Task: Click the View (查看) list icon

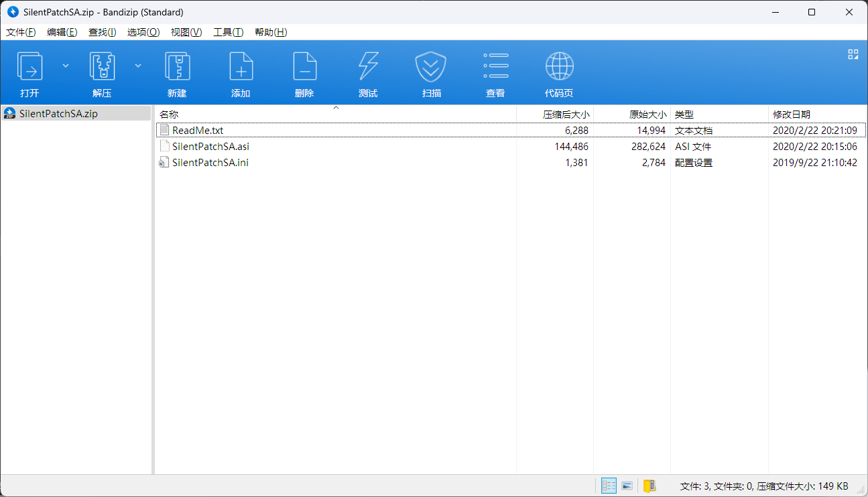Action: click(x=495, y=66)
